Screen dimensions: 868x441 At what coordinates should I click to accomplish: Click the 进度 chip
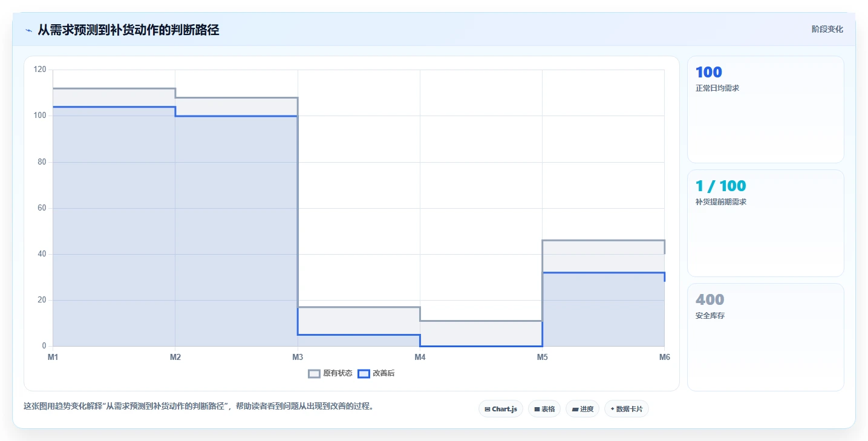point(582,409)
